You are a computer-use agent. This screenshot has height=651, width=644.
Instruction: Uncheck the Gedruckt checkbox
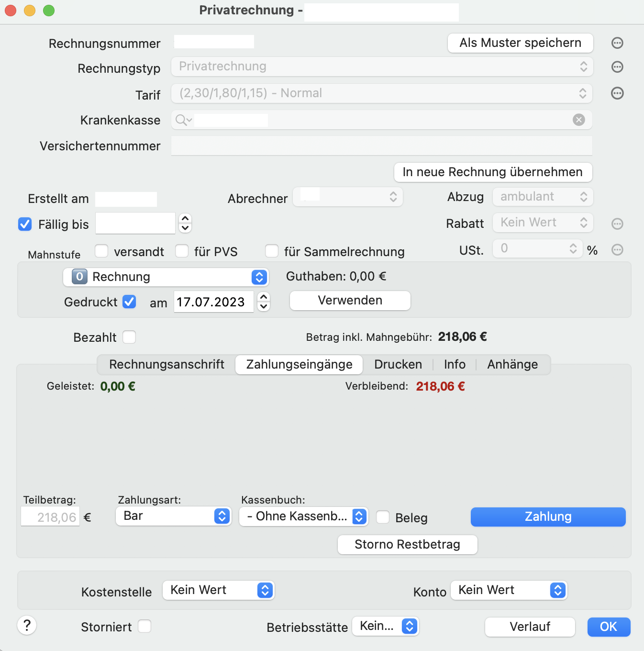(x=129, y=302)
